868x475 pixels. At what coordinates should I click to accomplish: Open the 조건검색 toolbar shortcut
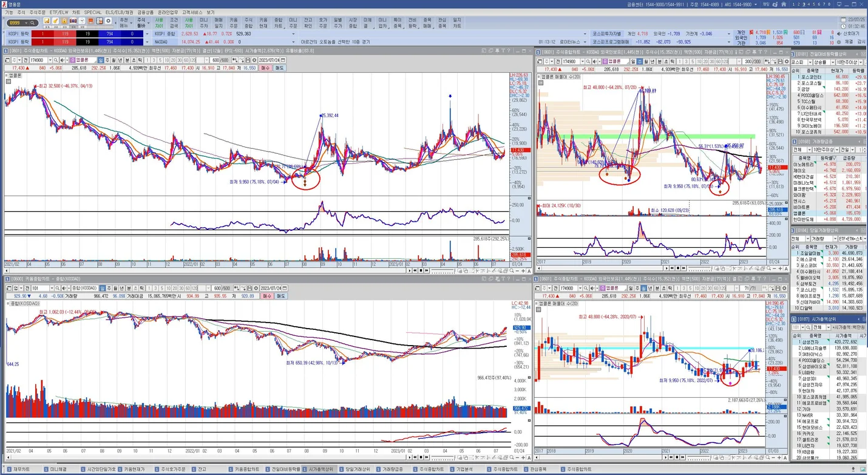174,22
